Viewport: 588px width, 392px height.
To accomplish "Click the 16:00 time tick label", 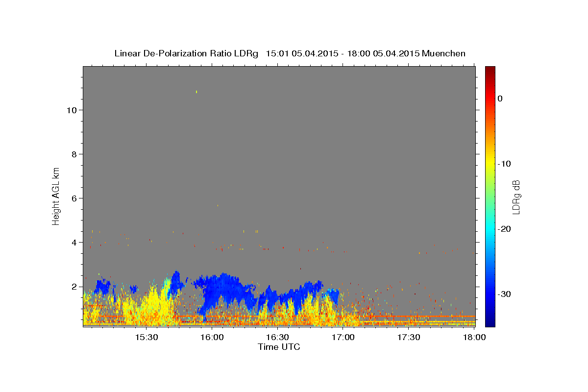I will click(212, 338).
